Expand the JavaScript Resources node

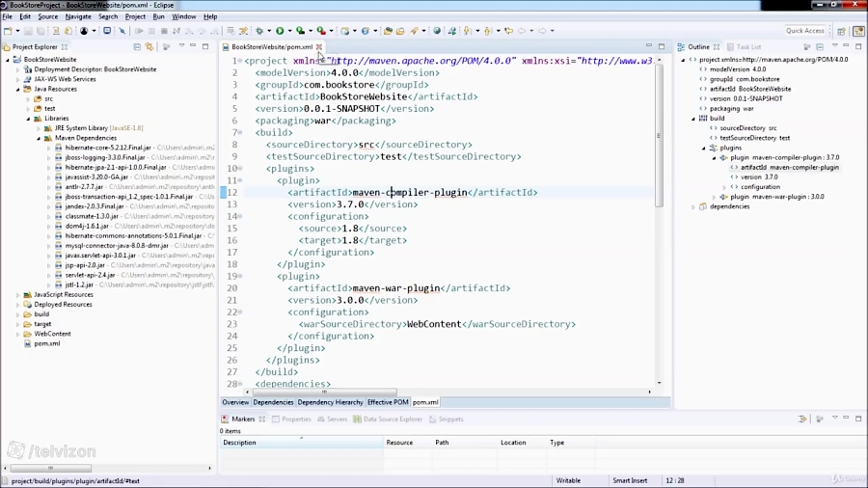17,295
